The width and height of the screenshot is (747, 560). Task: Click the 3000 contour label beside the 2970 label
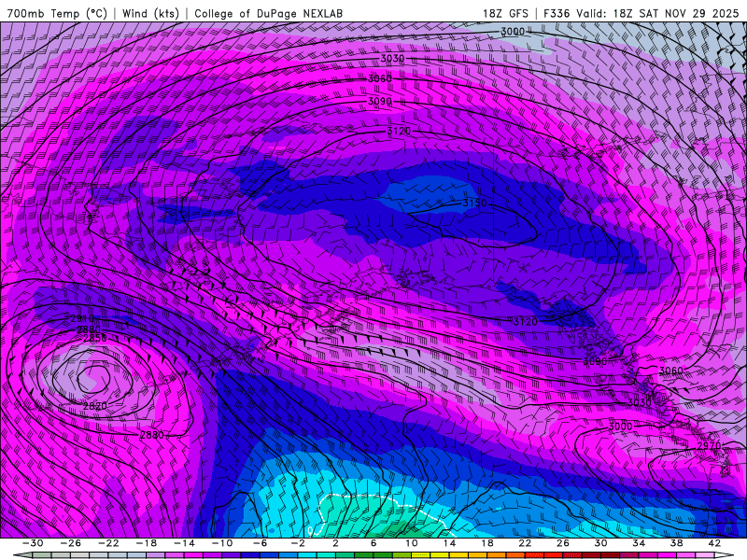pyautogui.click(x=620, y=427)
